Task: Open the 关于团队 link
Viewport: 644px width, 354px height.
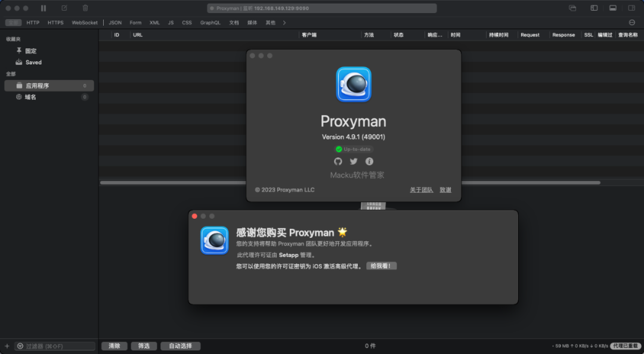Action: click(x=422, y=190)
